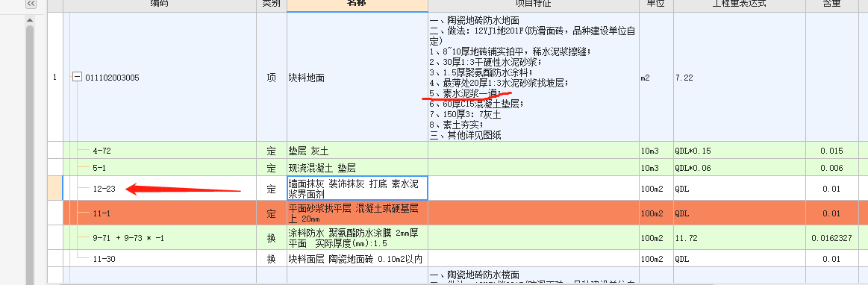Collapse the left panel with double-chevron button
The height and width of the screenshot is (285, 868).
point(31,4)
